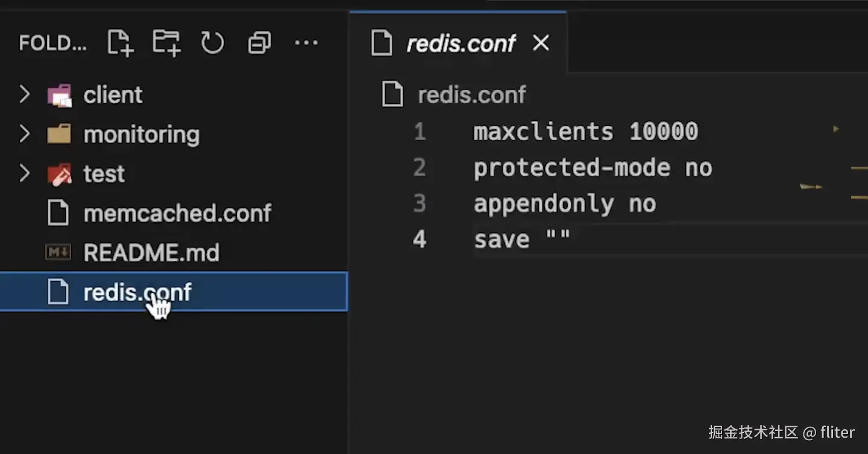Expand the monitoring folder chevron
This screenshot has height=454, width=868.
(24, 134)
